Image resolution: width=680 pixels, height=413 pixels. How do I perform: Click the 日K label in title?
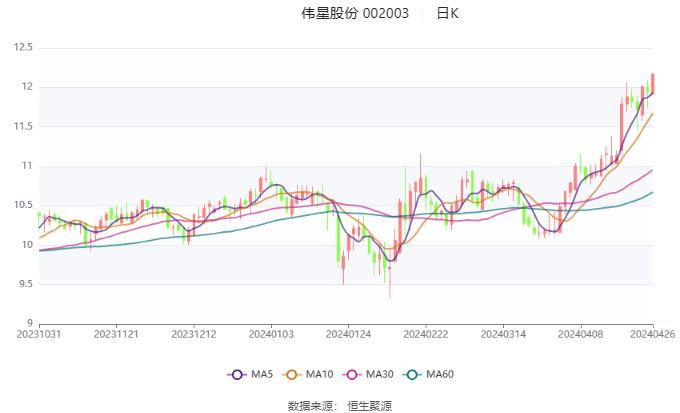(447, 13)
